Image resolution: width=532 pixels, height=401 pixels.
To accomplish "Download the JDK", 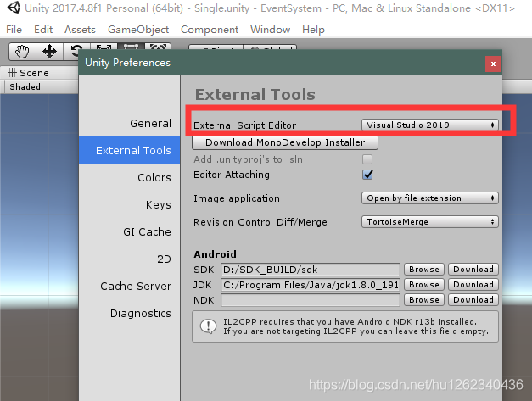I will 473,284.
